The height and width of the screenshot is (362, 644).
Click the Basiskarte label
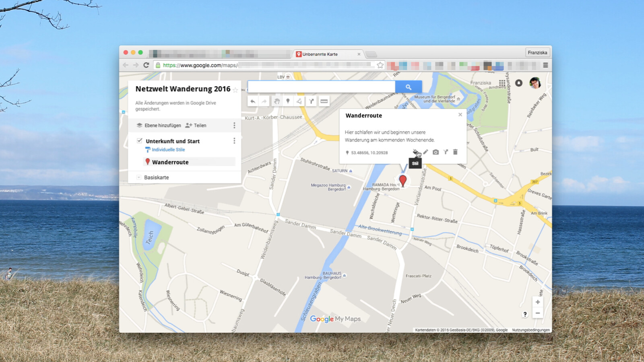(157, 177)
